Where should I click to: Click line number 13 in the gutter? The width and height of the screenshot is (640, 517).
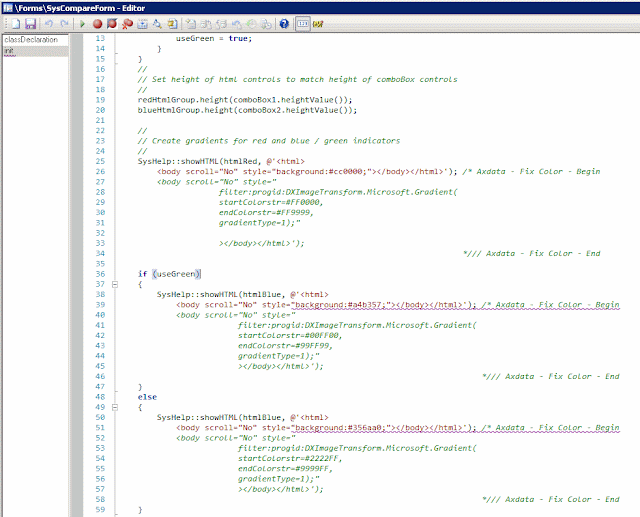pyautogui.click(x=100, y=38)
